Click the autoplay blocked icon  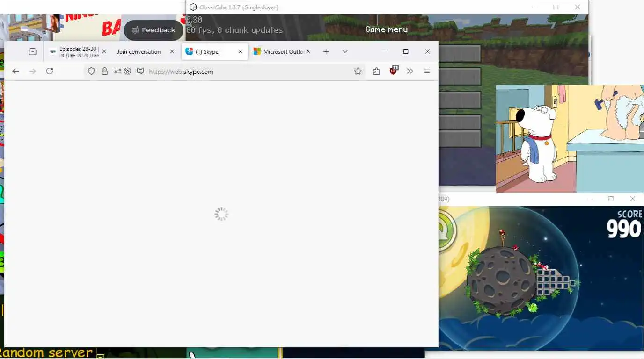coord(127,71)
